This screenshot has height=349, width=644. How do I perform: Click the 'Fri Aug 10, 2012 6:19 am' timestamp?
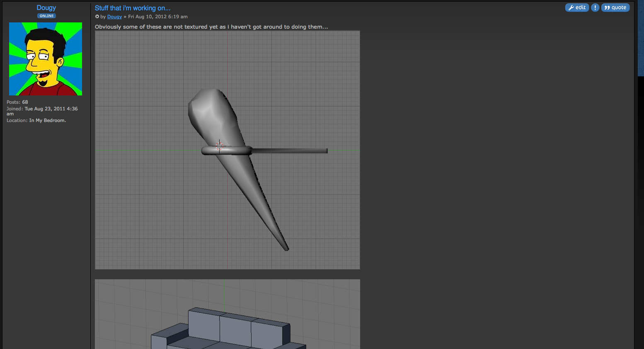(x=158, y=17)
